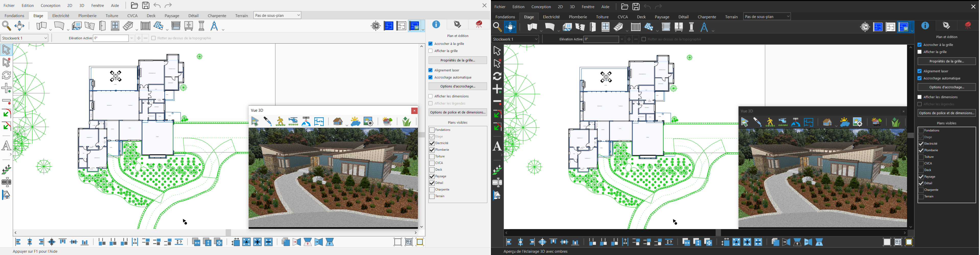The height and width of the screenshot is (255, 980).
Task: Click the pen design tab icon in dark window
Action: point(947,25)
